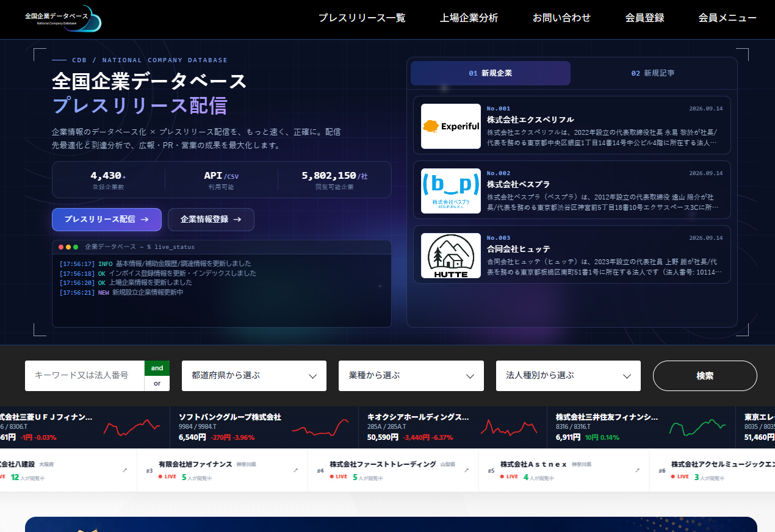This screenshot has width=775, height=532.
Task: Click the '10円 0.14%' green price change
Action: [x=602, y=437]
